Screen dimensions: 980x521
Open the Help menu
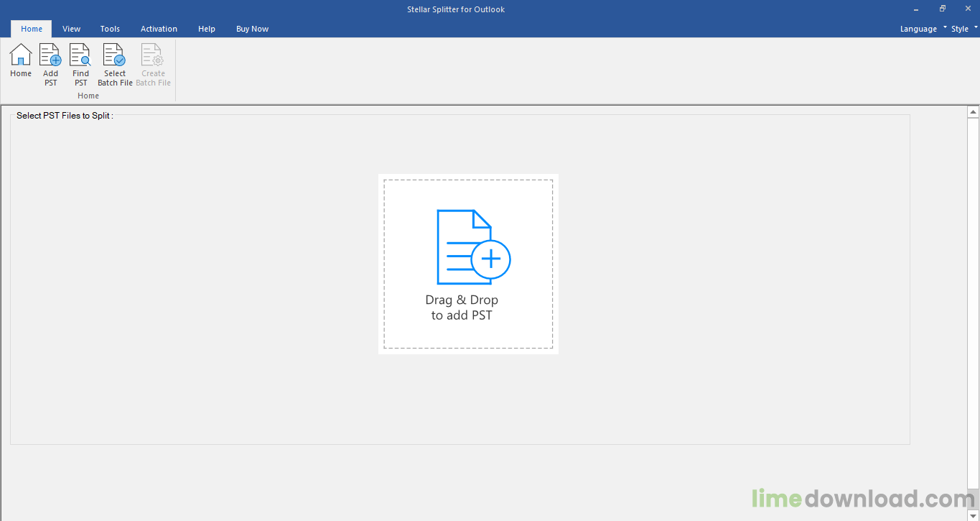click(207, 29)
